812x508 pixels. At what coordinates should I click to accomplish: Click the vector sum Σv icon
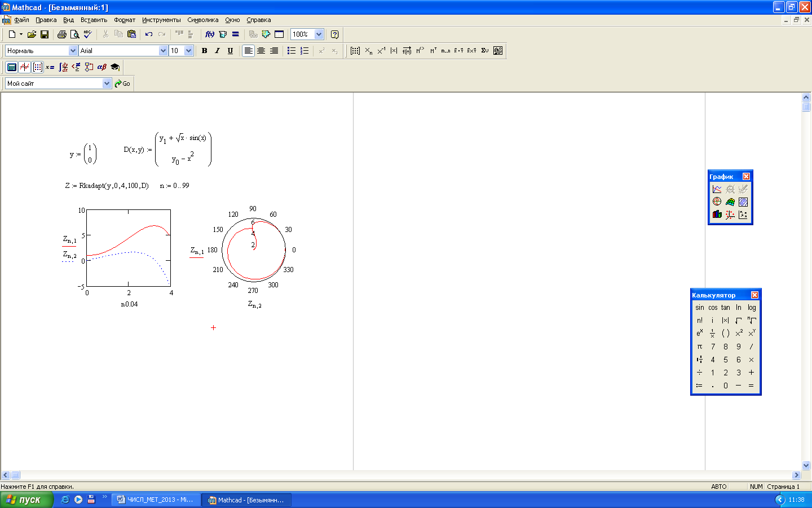tap(485, 51)
